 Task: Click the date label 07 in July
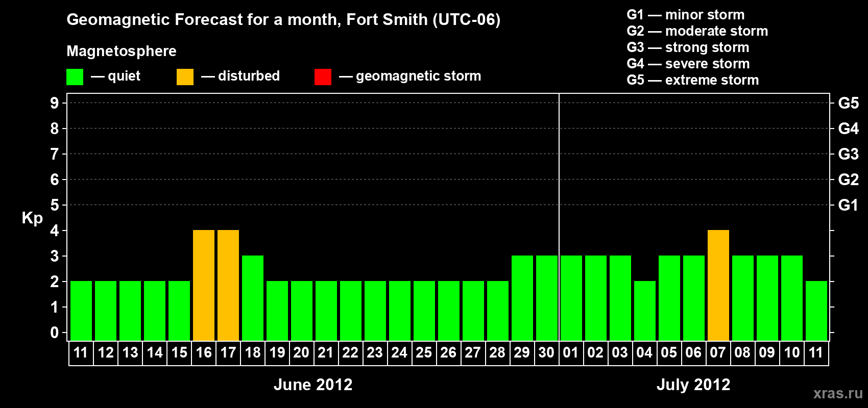tap(718, 352)
